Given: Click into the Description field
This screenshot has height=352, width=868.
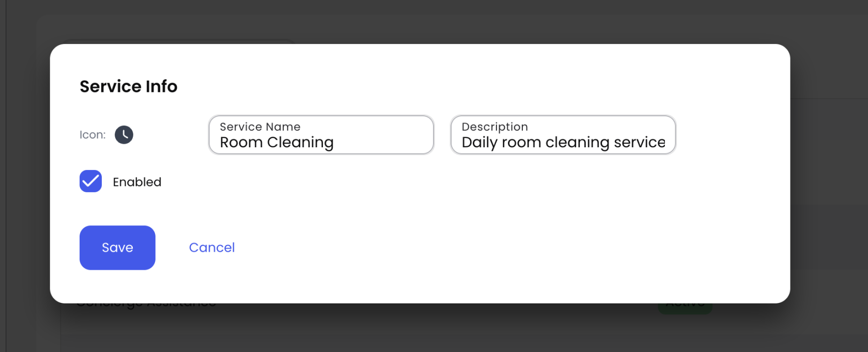Looking at the screenshot, I should (563, 135).
